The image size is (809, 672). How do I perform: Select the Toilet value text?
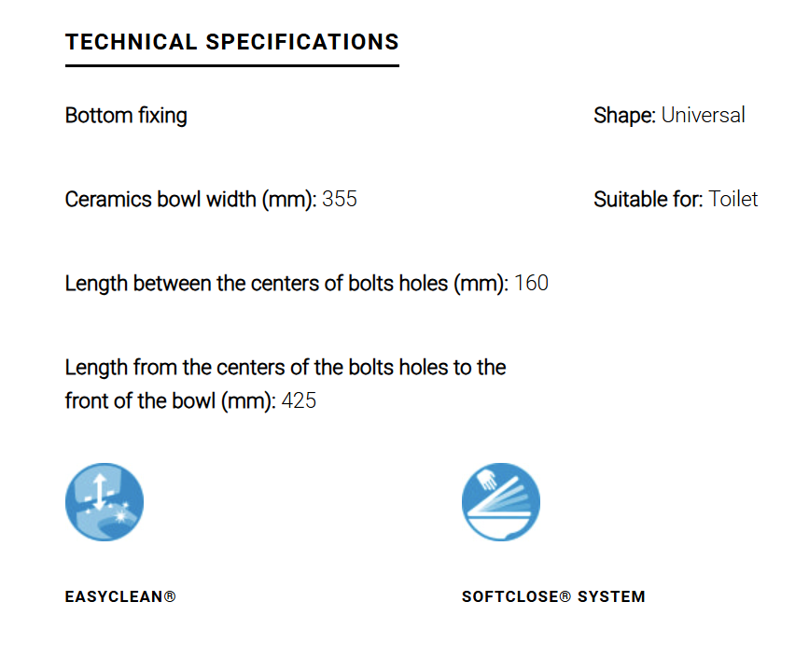733,199
